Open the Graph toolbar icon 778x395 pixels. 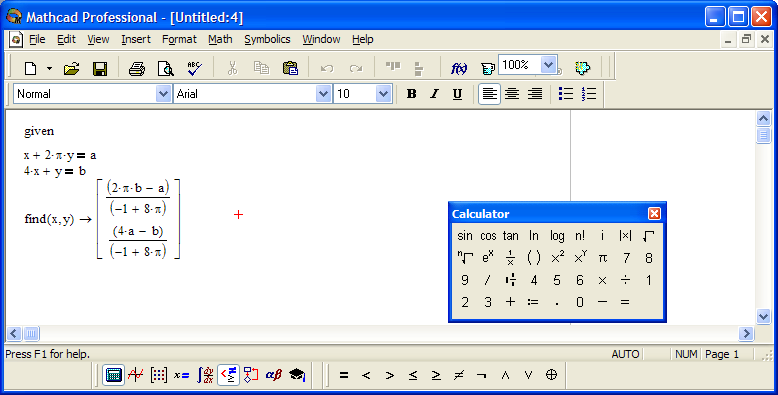click(x=135, y=375)
